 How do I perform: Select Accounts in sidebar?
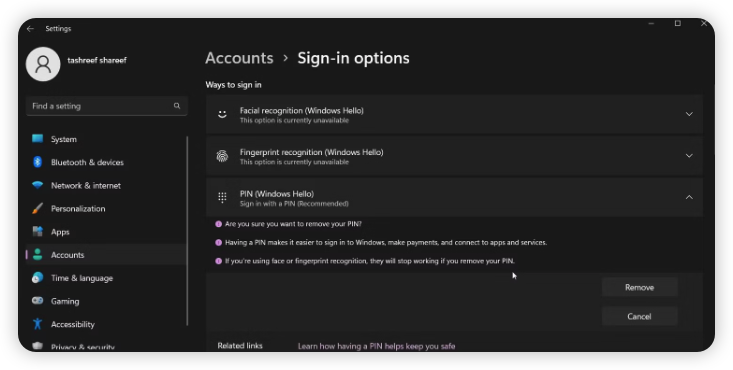coord(107,255)
